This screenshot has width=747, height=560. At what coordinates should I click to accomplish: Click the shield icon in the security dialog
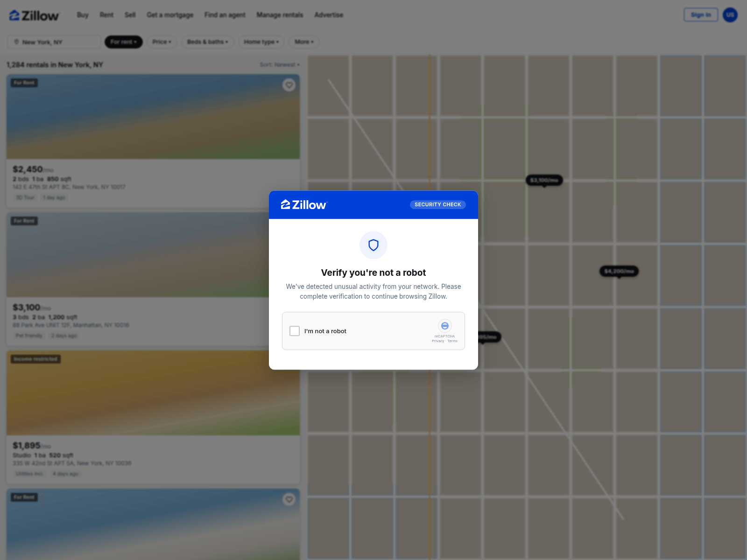pos(373,245)
